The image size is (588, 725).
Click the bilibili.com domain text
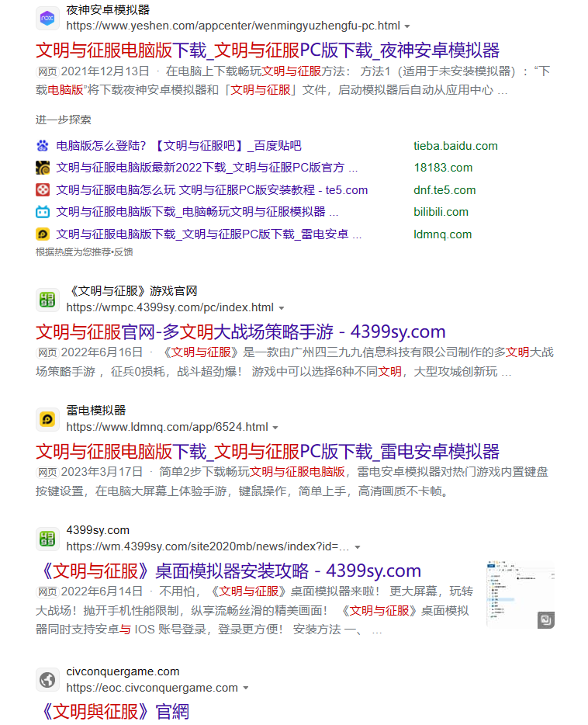441,212
